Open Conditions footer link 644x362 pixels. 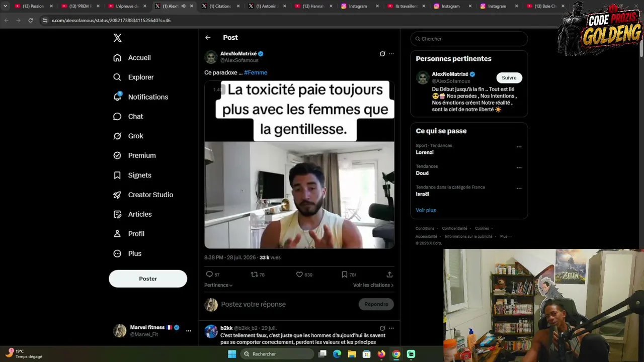tap(425, 228)
